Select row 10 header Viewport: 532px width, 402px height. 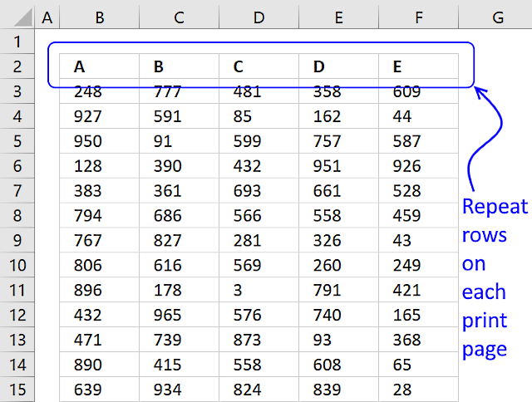point(17,265)
